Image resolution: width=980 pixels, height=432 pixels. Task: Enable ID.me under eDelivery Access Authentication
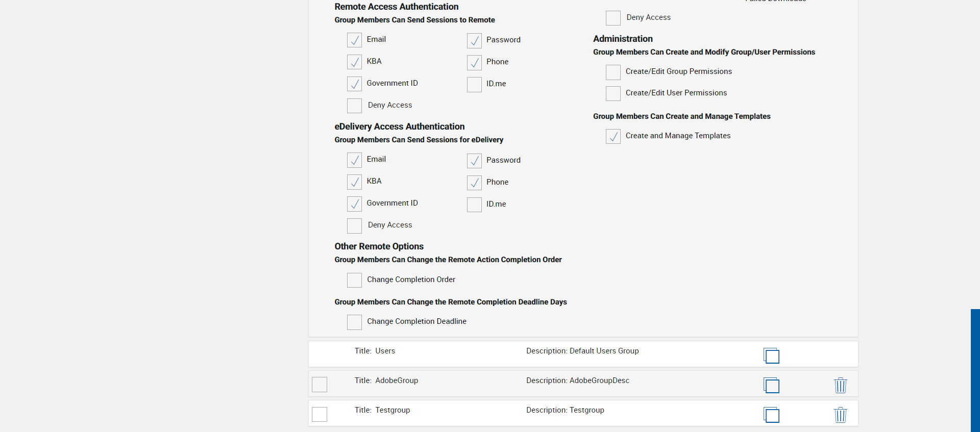(x=474, y=205)
